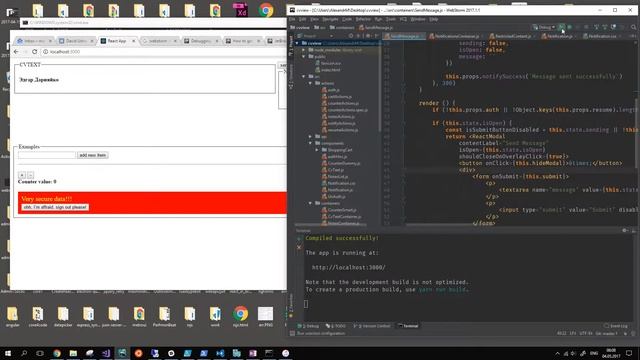The width and height of the screenshot is (640, 360).
Task: Open the Windows Action Center
Action: coord(629,353)
